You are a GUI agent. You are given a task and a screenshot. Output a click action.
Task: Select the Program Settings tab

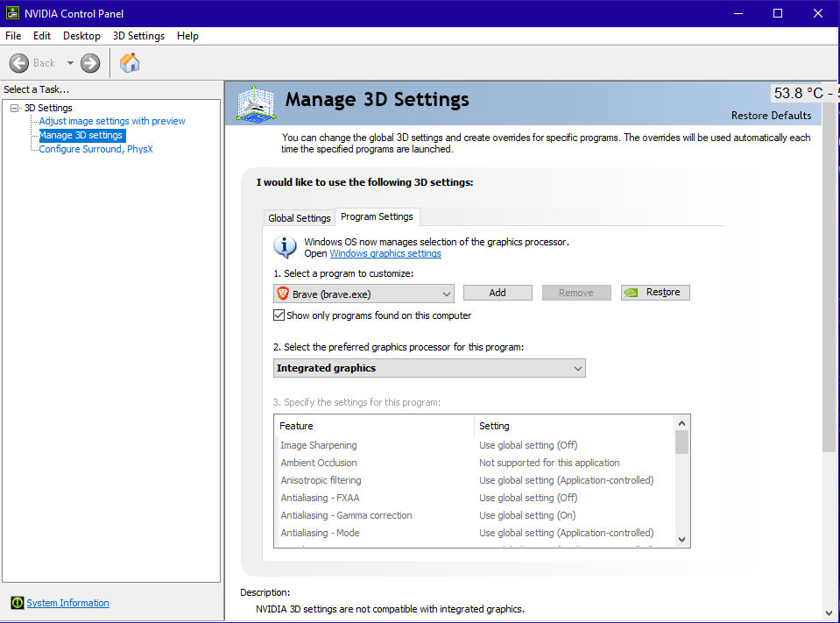pos(377,216)
